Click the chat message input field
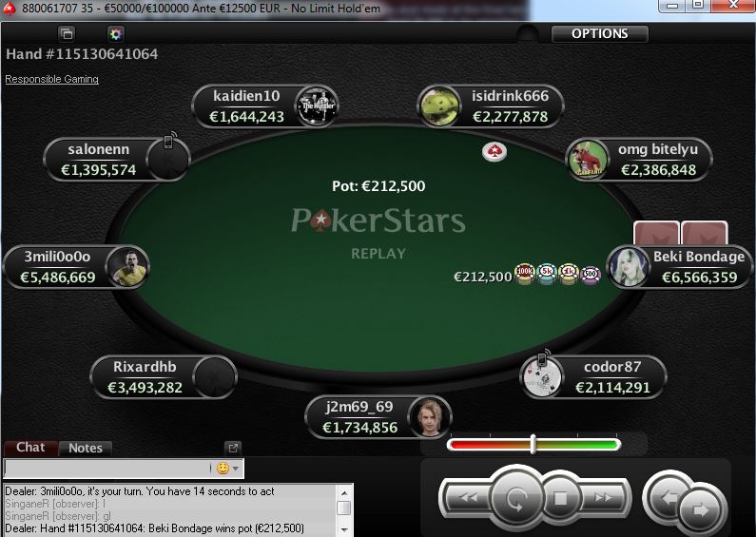 pos(107,468)
